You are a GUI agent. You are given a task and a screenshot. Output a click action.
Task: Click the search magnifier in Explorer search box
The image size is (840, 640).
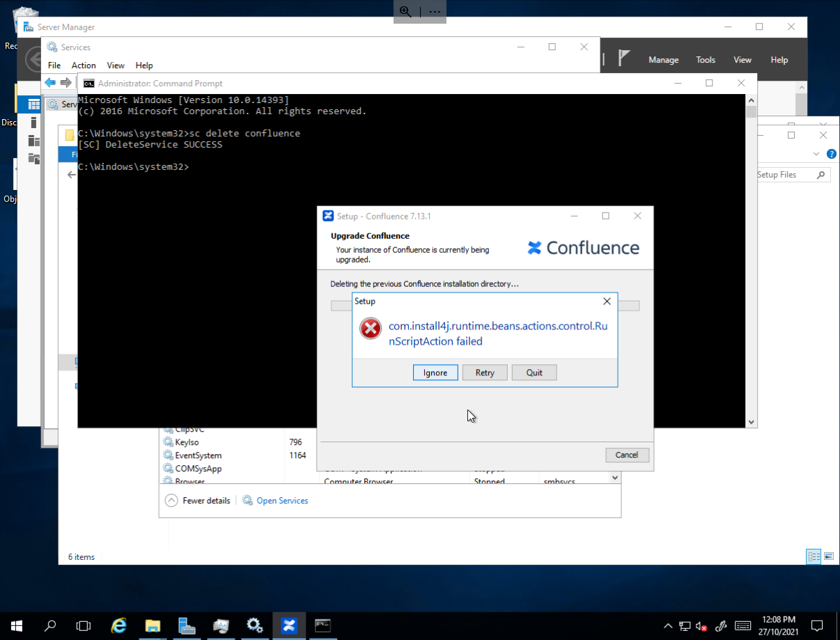click(x=821, y=175)
